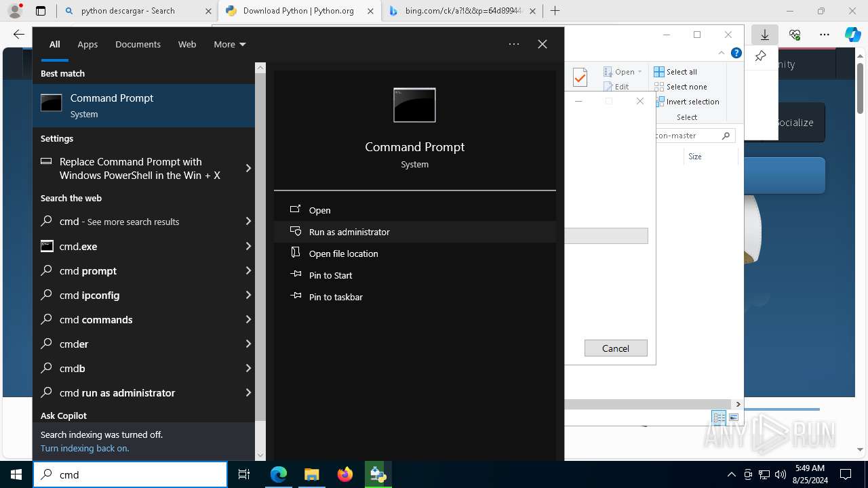
Task: Expand the cmd prompt suggestion arrow
Action: (x=248, y=270)
